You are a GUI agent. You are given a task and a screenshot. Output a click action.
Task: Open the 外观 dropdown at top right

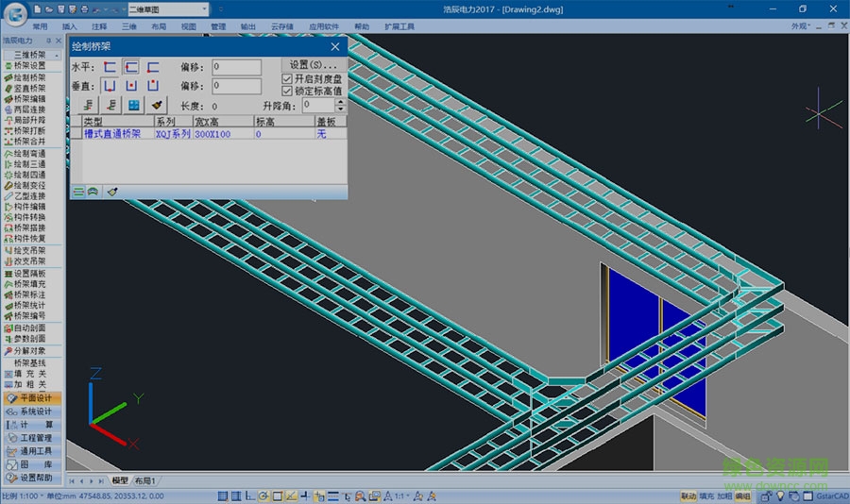(801, 26)
